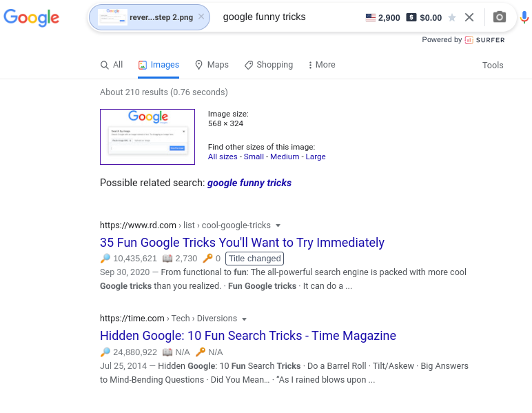Screen dimensions: 532x413
Task: Start voice search with microphone icon
Action: click(x=524, y=17)
